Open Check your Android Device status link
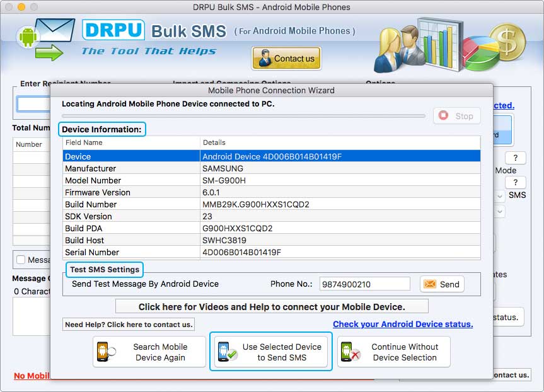 [x=403, y=324]
